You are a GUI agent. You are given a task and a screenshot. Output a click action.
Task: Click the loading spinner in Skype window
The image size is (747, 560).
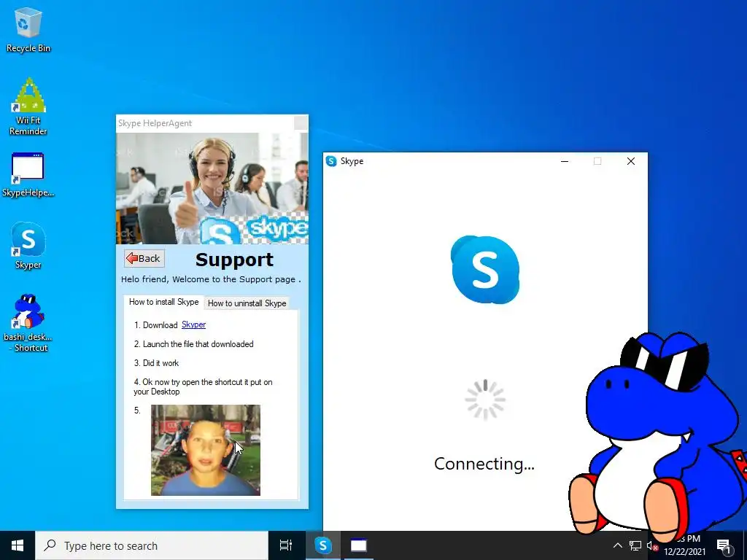[x=485, y=400]
